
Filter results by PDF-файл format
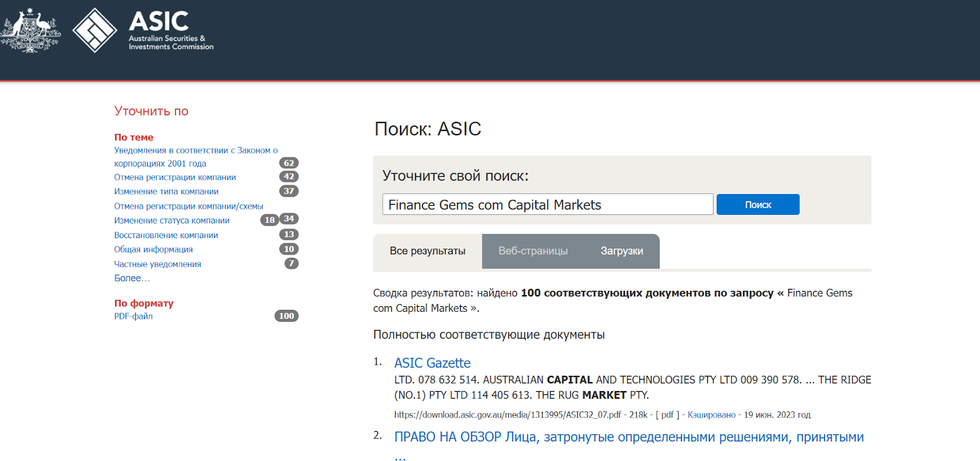pyautogui.click(x=134, y=316)
